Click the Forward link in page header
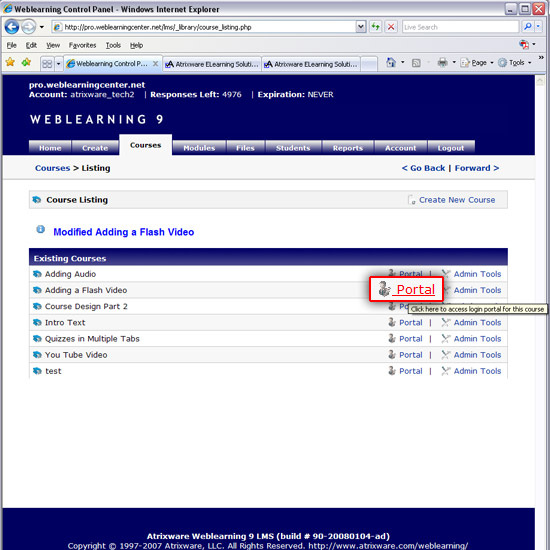 (x=477, y=168)
